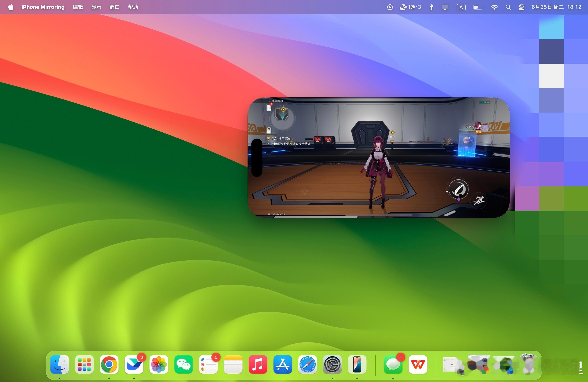Click the date and time 6月25日 周二 18:12
Image resolution: width=588 pixels, height=382 pixels.
(556, 7)
